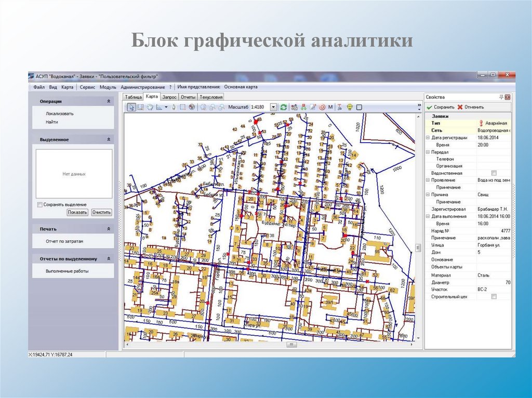Select the dashed red rectangle tool

point(182,107)
